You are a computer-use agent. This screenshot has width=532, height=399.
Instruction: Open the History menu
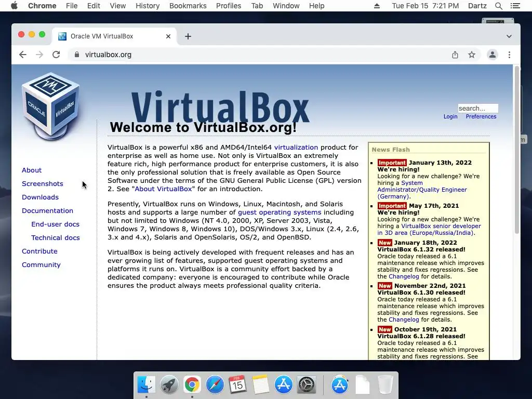point(148,6)
